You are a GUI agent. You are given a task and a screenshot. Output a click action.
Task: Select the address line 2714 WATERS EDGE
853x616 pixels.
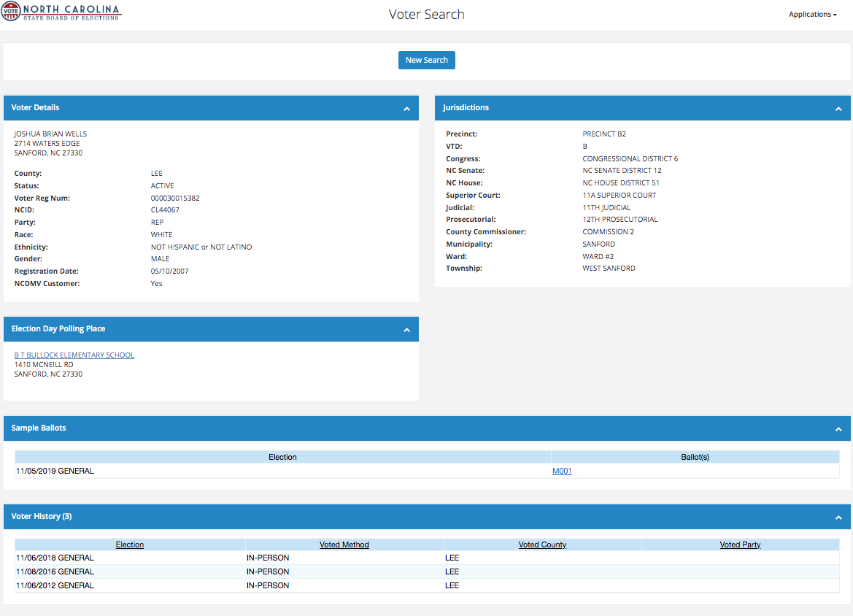pos(47,144)
